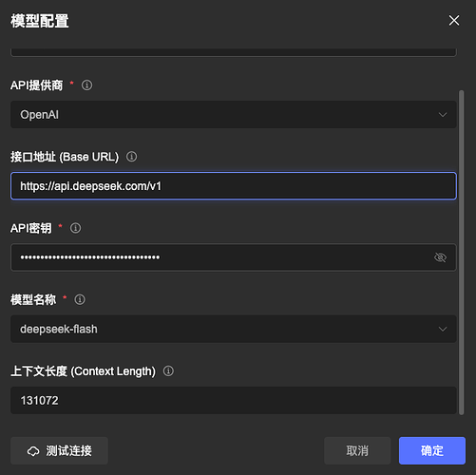Screen dimensions: 476x475
Task: Click the info icon next to 模型名称
Action: point(80,299)
